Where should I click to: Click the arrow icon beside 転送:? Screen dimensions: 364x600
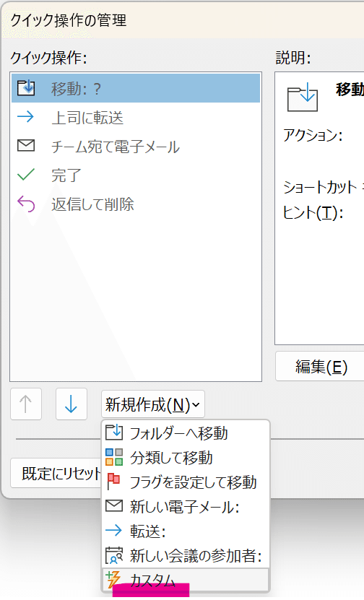pyautogui.click(x=113, y=531)
